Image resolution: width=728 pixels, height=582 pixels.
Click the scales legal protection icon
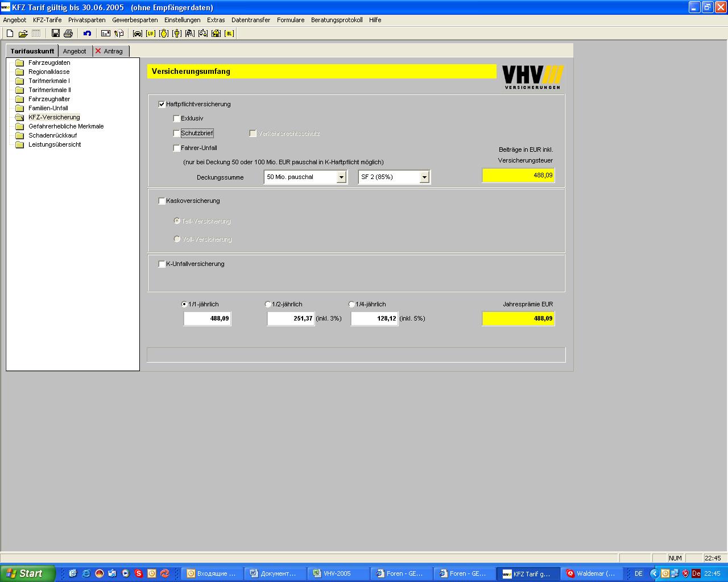(203, 34)
